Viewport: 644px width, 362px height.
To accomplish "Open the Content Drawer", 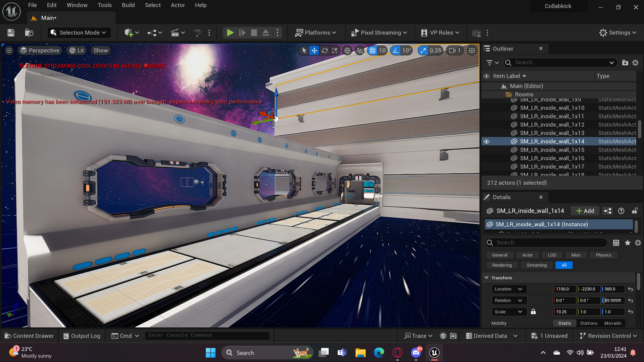I will click(x=29, y=336).
